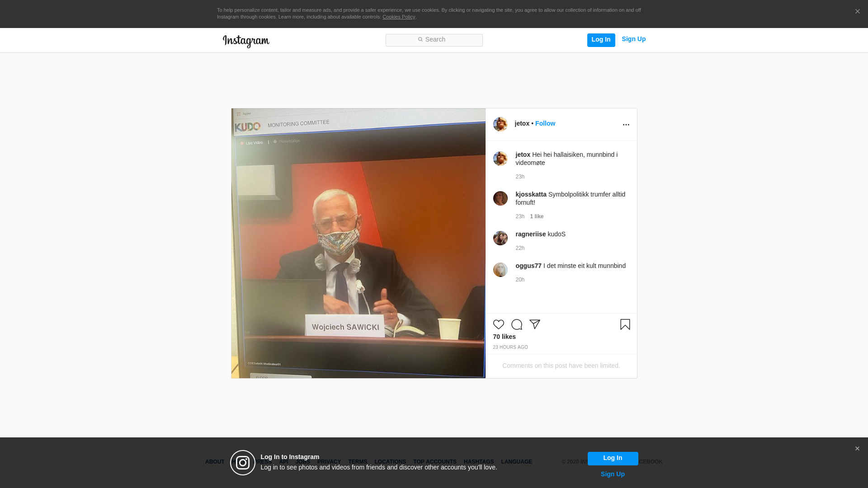868x488 pixels.
Task: Click the 22h timestamp on ragneriise's comment
Action: pos(520,248)
